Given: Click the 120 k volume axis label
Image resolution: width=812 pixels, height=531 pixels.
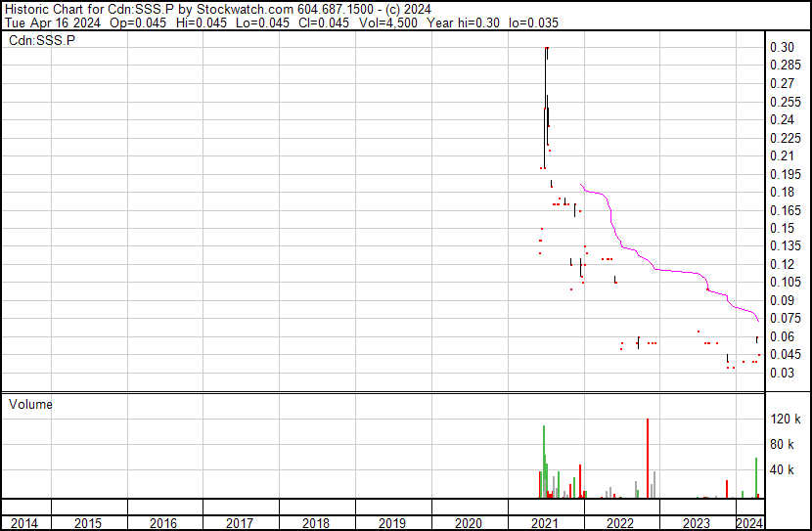Looking at the screenshot, I should point(786,419).
